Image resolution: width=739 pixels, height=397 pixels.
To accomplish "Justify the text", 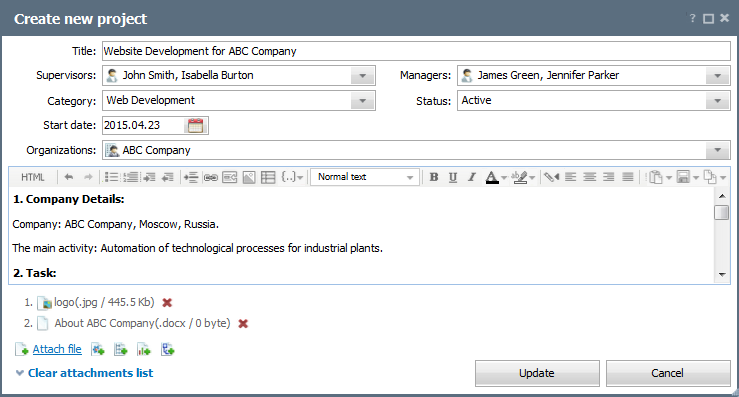I will coord(627,177).
